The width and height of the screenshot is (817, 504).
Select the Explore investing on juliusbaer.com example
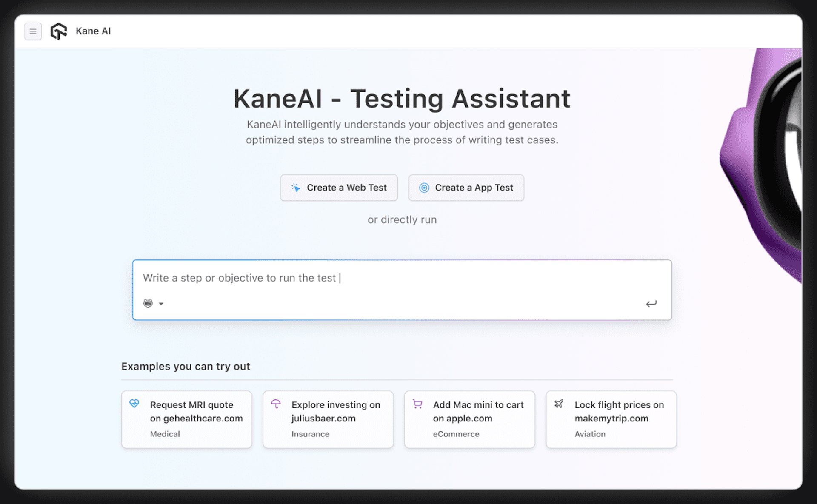[x=328, y=419]
